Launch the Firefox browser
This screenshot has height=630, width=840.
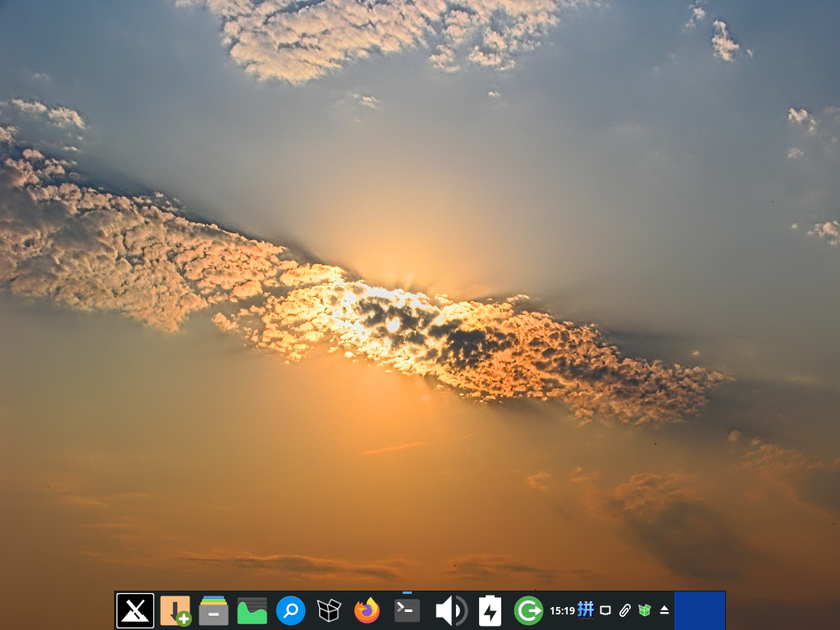point(367,610)
